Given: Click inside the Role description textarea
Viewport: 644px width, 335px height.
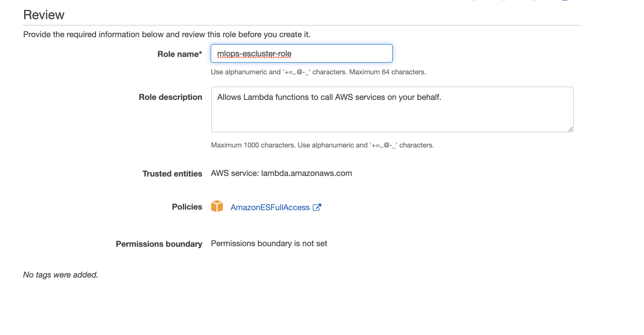Looking at the screenshot, I should pos(392,116).
